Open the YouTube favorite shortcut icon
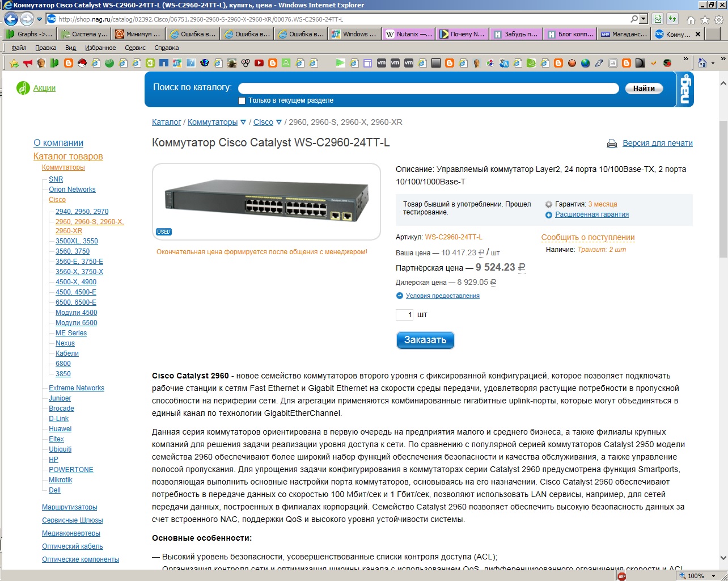 (x=259, y=63)
